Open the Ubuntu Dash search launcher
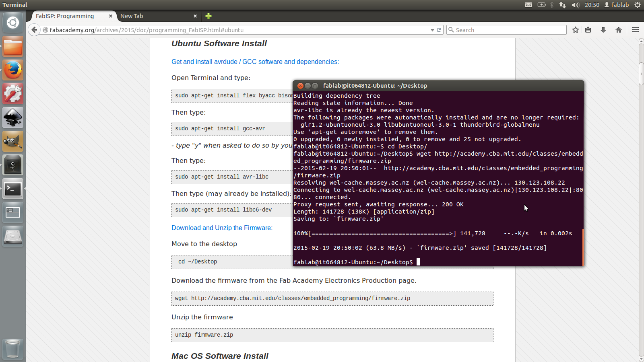 pyautogui.click(x=13, y=23)
